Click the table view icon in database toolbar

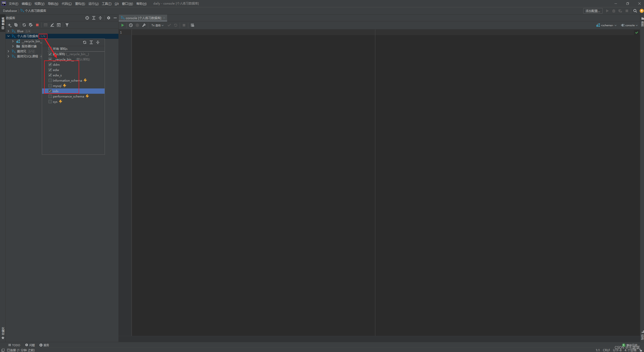(x=46, y=25)
